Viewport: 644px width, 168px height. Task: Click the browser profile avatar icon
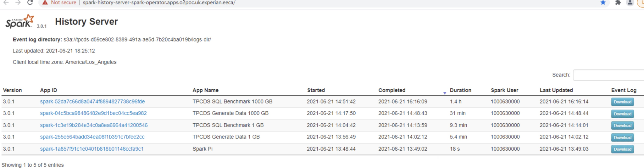pos(630,3)
